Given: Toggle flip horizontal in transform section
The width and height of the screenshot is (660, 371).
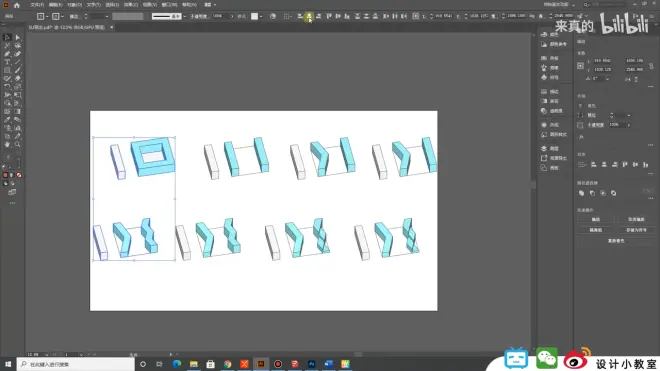Looking at the screenshot, I should click(628, 79).
